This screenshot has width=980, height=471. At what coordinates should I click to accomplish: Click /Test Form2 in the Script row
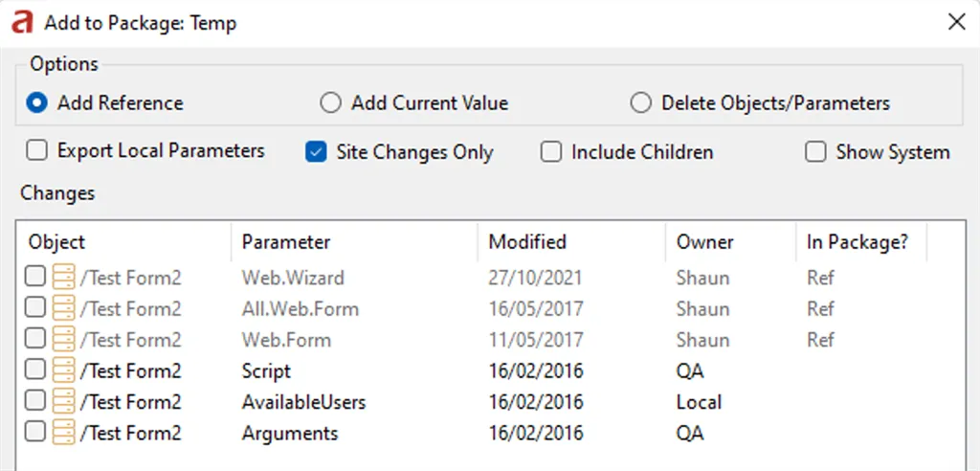130,370
